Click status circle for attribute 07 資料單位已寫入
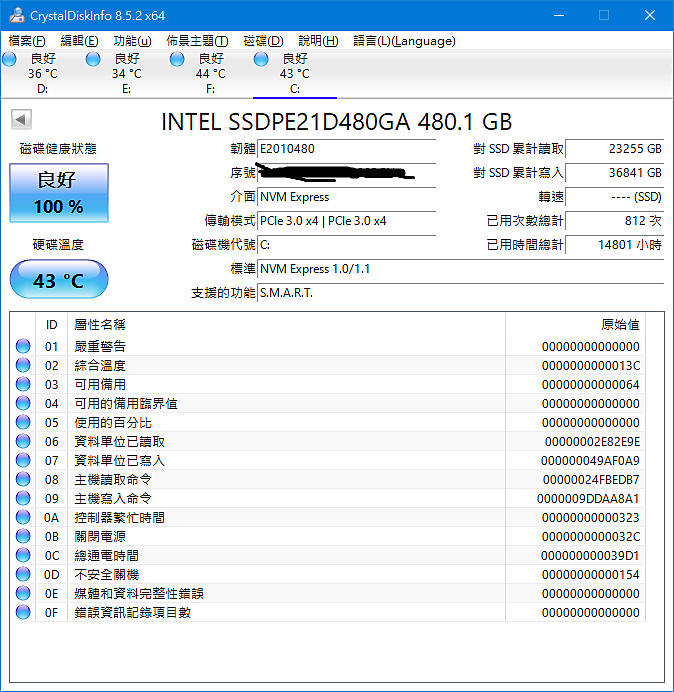The width and height of the screenshot is (674, 692). click(23, 460)
